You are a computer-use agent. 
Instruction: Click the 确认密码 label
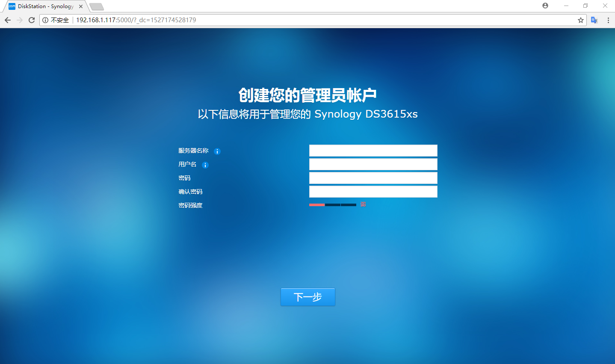[190, 192]
